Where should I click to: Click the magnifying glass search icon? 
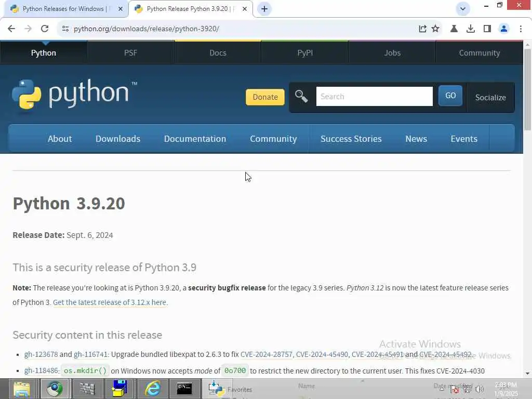pyautogui.click(x=301, y=96)
